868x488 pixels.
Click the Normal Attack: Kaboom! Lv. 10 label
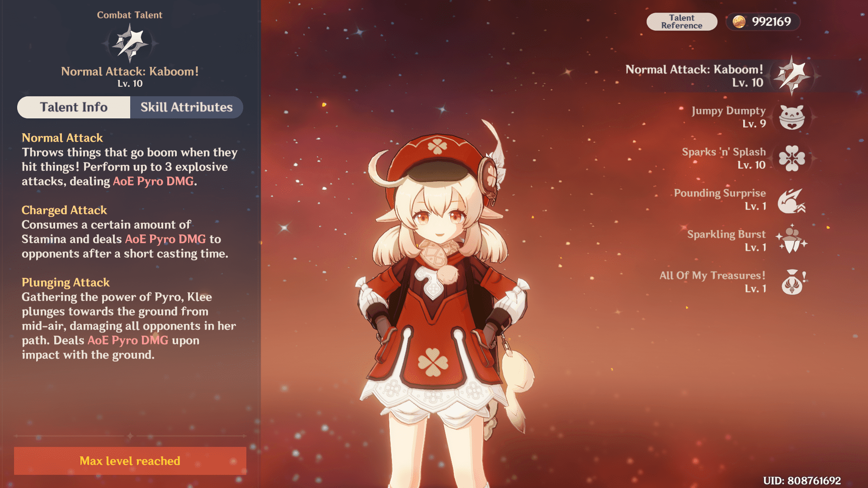pos(694,76)
